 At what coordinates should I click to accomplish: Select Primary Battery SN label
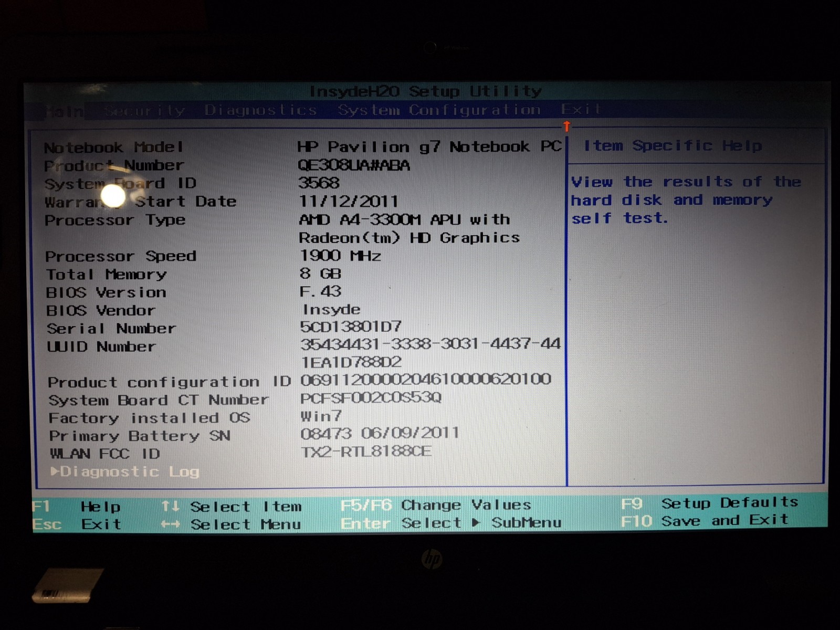point(140,436)
